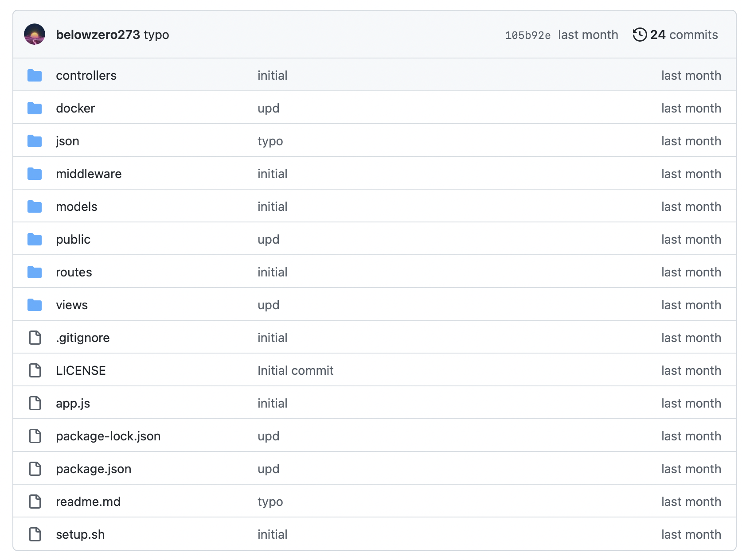This screenshot has height=560, width=742.
Task: Open the models folder
Action: tap(76, 206)
